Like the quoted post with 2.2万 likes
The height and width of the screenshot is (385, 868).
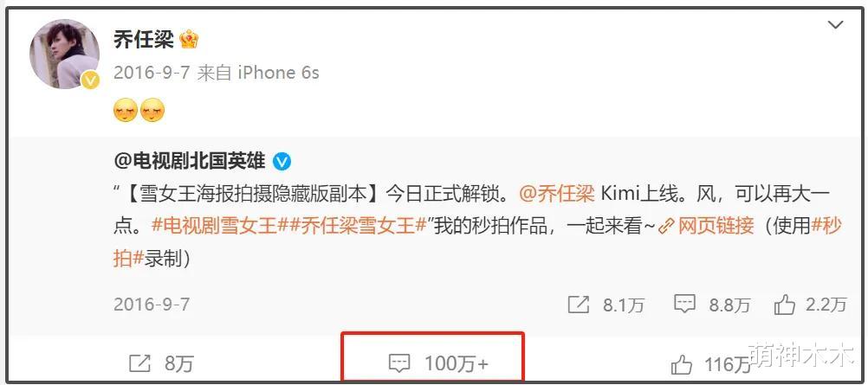(x=811, y=305)
